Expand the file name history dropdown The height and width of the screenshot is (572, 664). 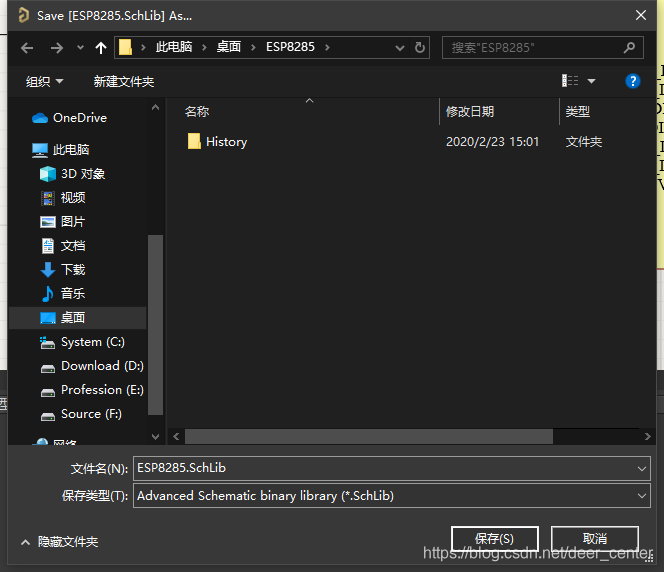[x=641, y=468]
